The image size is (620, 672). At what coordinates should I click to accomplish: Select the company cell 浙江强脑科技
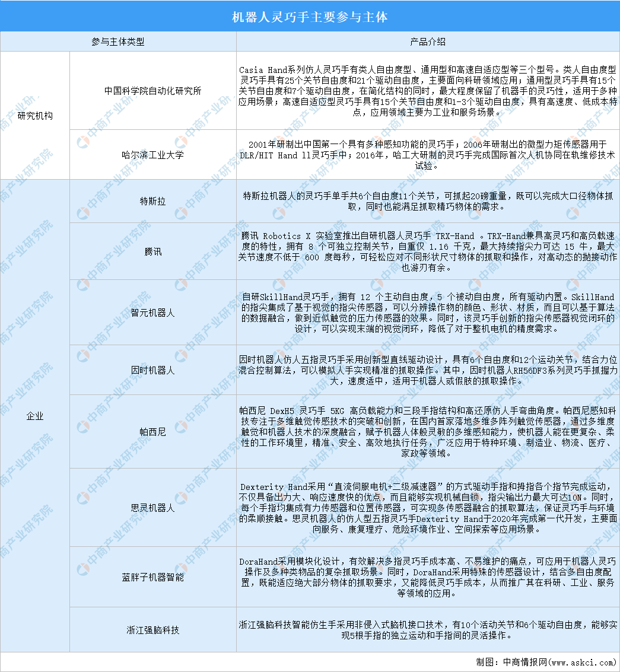tap(153, 630)
